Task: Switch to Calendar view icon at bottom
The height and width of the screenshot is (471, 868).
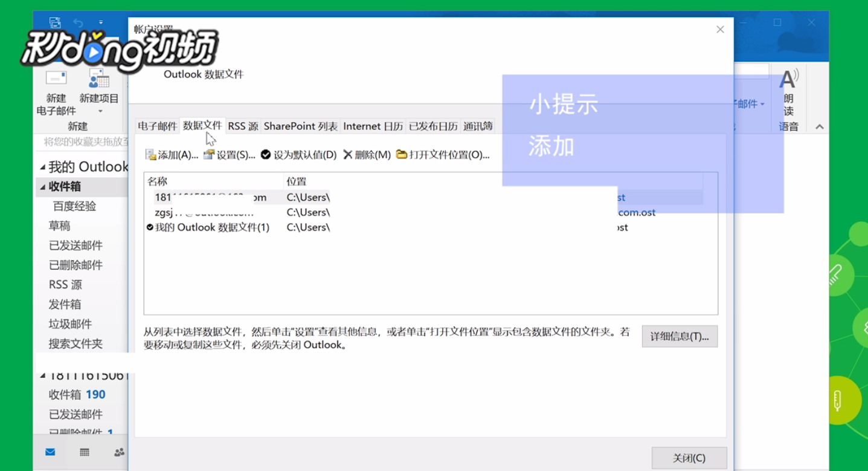Action: [x=85, y=452]
